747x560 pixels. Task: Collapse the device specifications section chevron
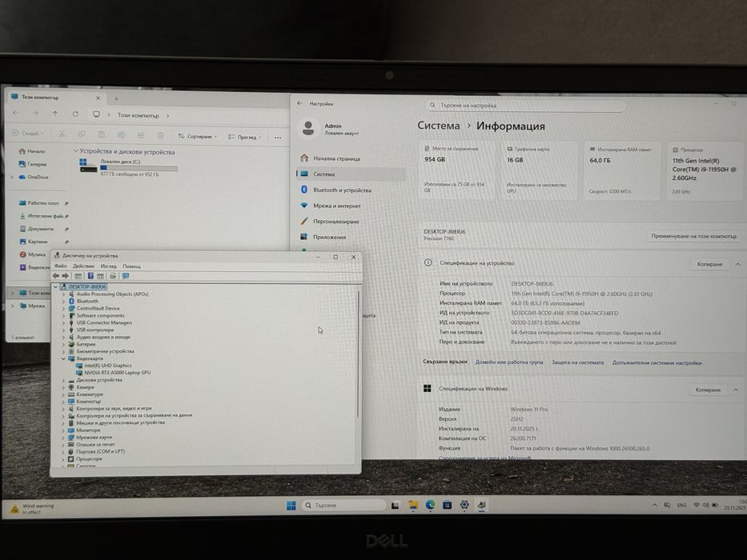tap(737, 264)
